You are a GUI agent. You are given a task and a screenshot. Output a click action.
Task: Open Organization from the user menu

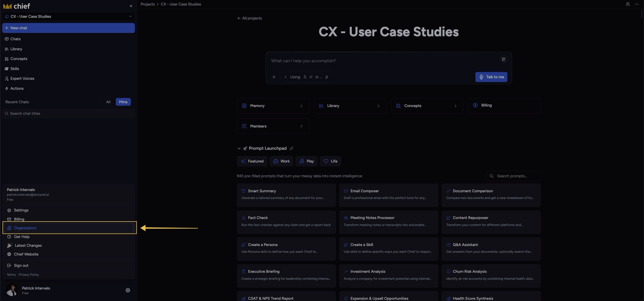coord(68,228)
